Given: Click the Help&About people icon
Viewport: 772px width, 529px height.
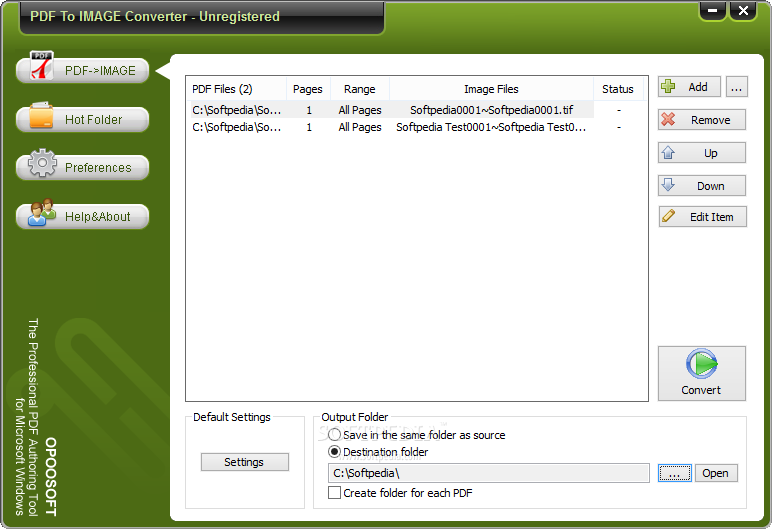Looking at the screenshot, I should pos(42,212).
